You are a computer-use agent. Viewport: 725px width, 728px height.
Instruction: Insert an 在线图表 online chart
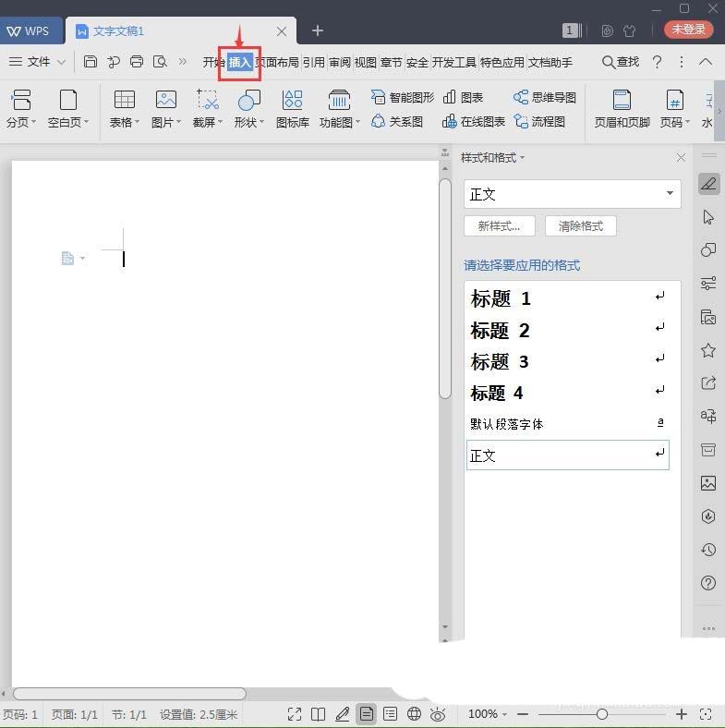coord(474,122)
